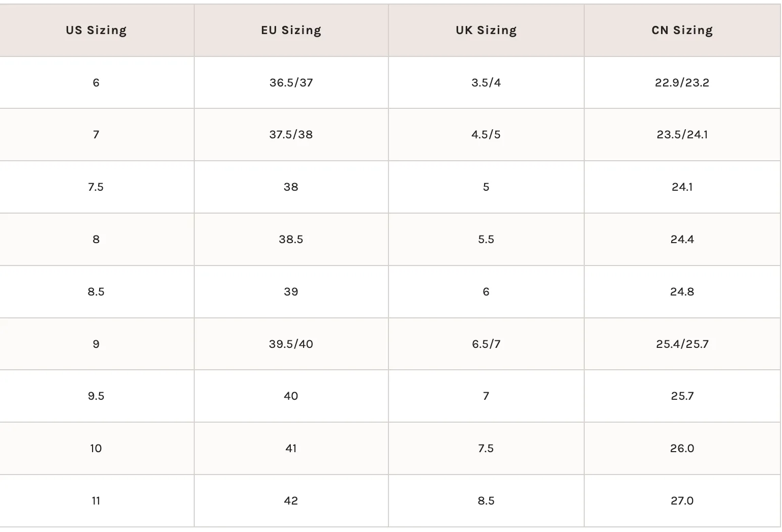The height and width of the screenshot is (532, 782).
Task: Select the US size 6 cell
Action: (x=97, y=82)
